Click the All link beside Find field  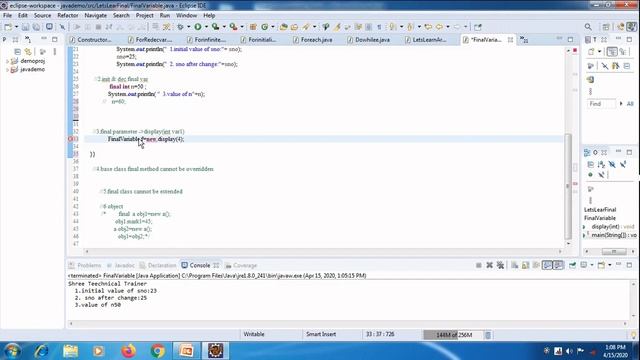[x=630, y=104]
